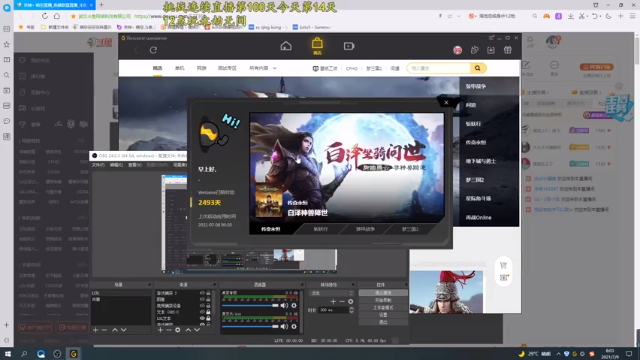Image resolution: width=640 pixels, height=360 pixels.
Task: Open source properties gear in OBS sources
Action: 178,330
